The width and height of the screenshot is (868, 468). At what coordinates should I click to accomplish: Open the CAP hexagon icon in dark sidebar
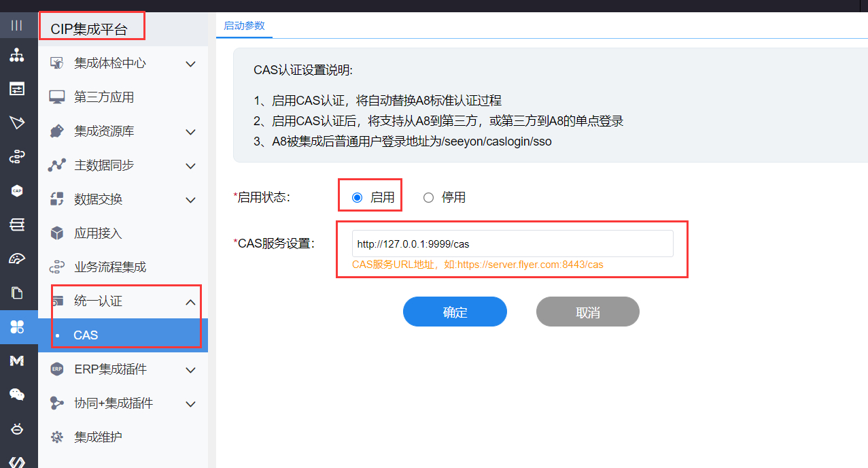pos(16,191)
